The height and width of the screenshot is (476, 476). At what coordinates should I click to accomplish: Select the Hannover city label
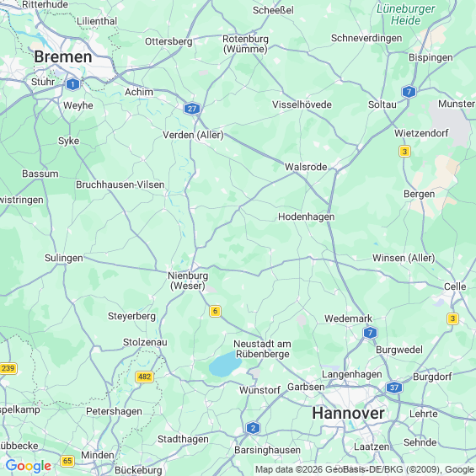click(x=348, y=413)
